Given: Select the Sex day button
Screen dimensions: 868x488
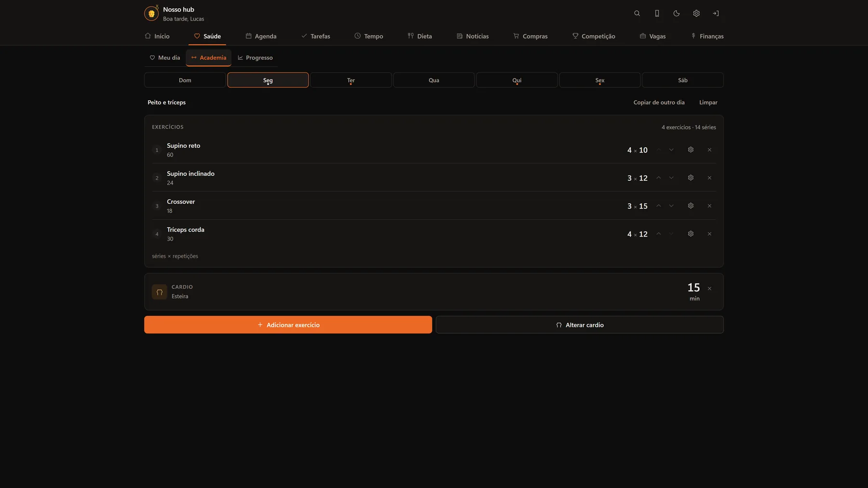Looking at the screenshot, I should [x=600, y=80].
